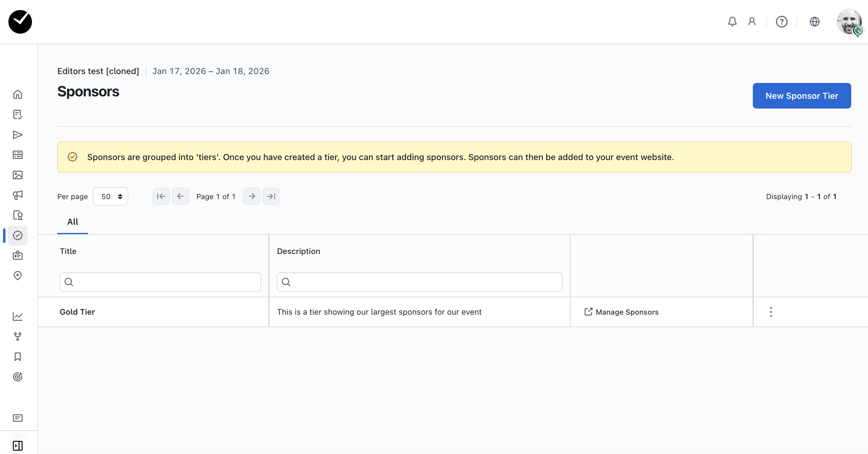Click the bookmark sidebar icon
Image resolution: width=868 pixels, height=454 pixels.
point(18,356)
